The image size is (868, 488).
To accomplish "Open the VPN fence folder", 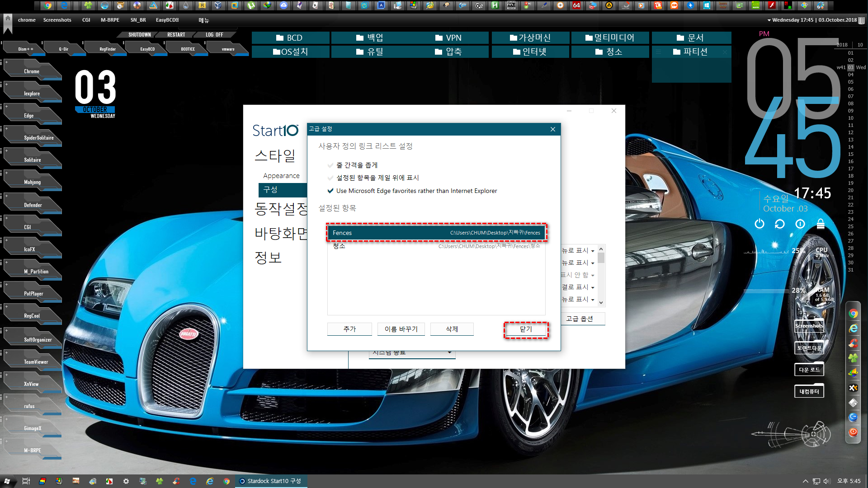I will click(x=448, y=38).
